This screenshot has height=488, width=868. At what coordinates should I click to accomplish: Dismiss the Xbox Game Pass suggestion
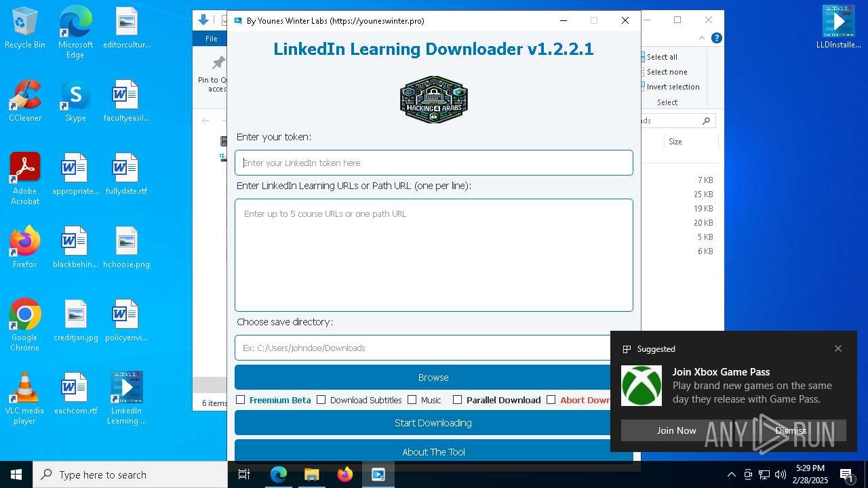coord(791,430)
